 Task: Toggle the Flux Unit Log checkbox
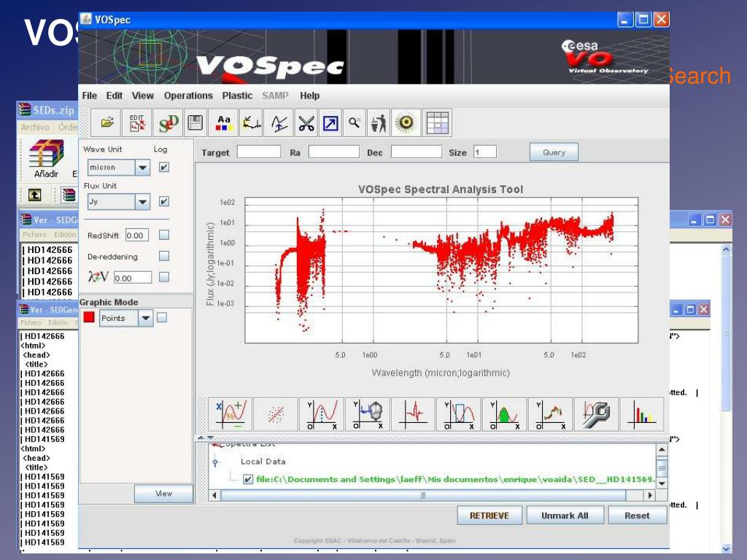164,201
